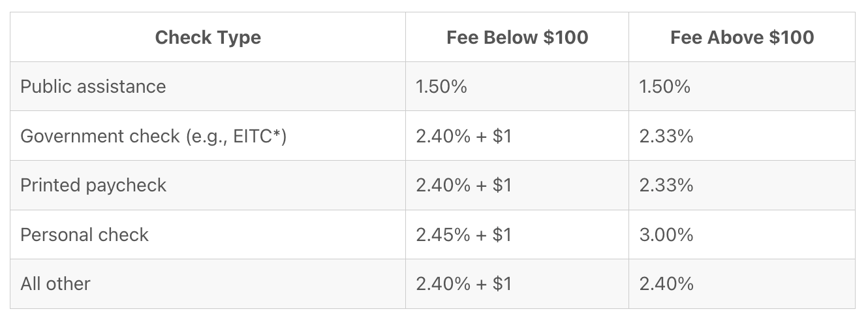The image size is (868, 324).
Task: Click the Check Type column header
Action: tap(208, 37)
